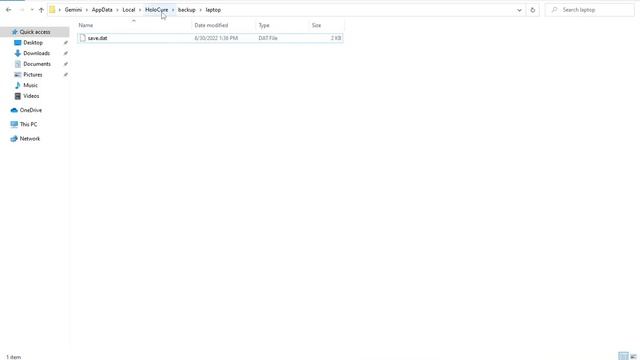Sort by the Type column header

click(x=264, y=25)
